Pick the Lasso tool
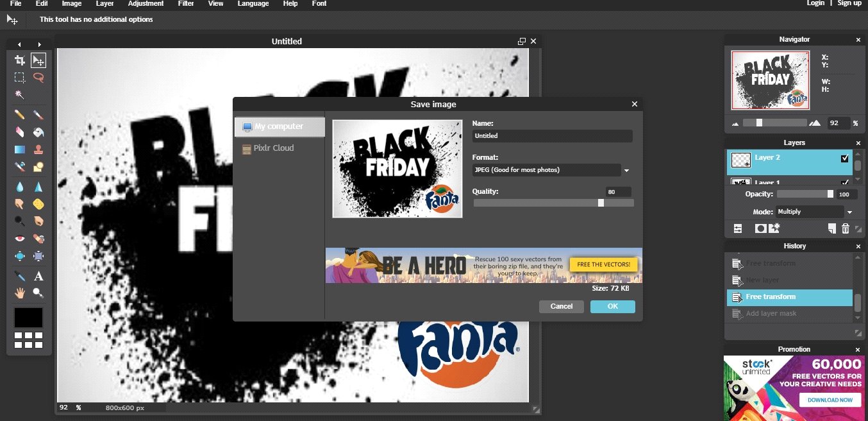 pyautogui.click(x=38, y=78)
